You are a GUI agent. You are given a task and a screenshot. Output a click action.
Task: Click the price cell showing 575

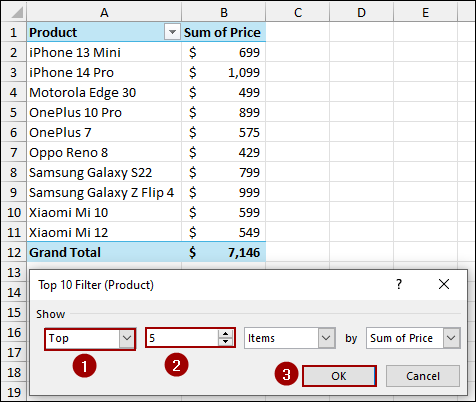click(224, 132)
